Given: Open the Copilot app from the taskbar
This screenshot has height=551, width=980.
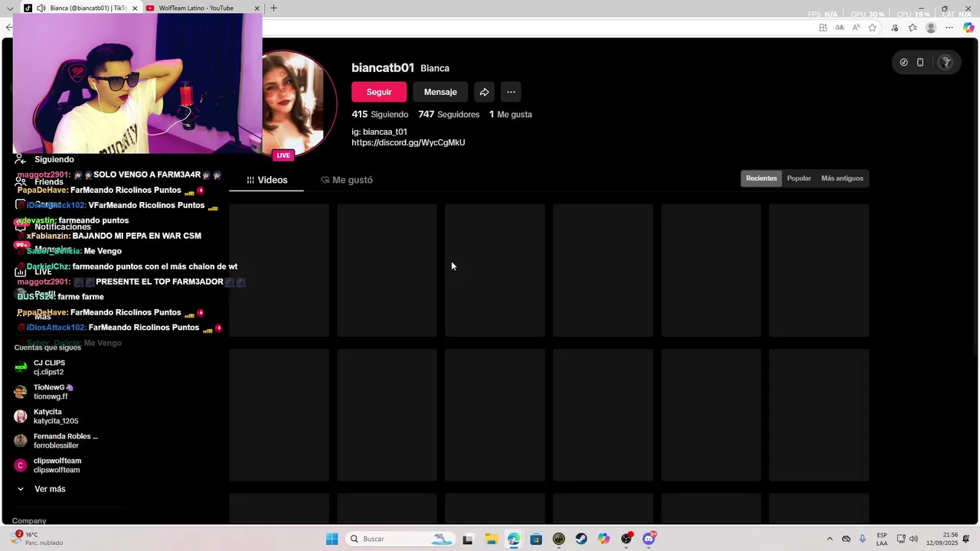Looking at the screenshot, I should [604, 539].
